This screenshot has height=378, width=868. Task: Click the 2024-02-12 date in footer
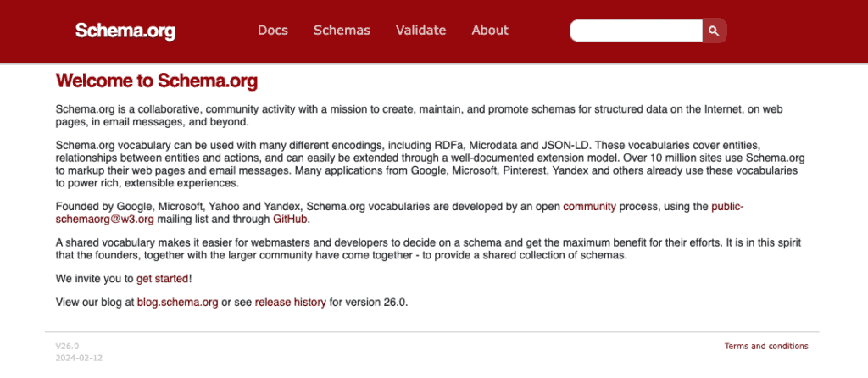tap(79, 358)
